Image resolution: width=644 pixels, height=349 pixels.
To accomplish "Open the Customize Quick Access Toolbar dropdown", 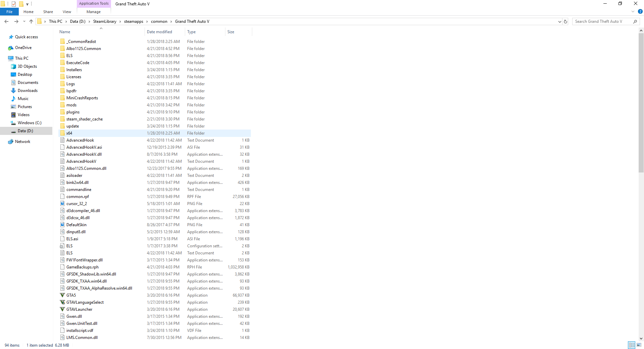I will pyautogui.click(x=28, y=4).
